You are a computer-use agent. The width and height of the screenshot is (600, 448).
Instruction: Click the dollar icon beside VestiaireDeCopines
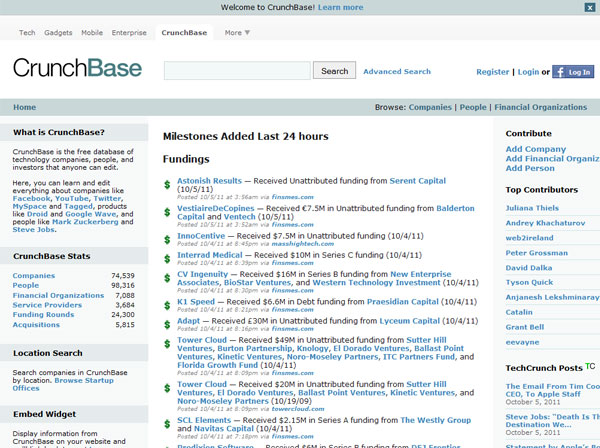point(167,212)
